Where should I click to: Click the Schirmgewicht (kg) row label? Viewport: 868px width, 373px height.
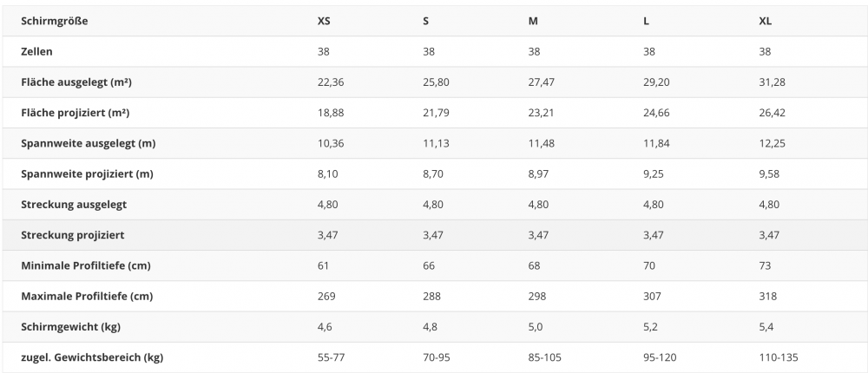tap(71, 326)
